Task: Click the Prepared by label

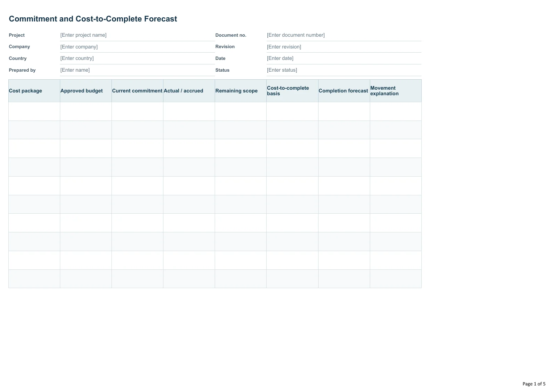Action: (x=22, y=70)
